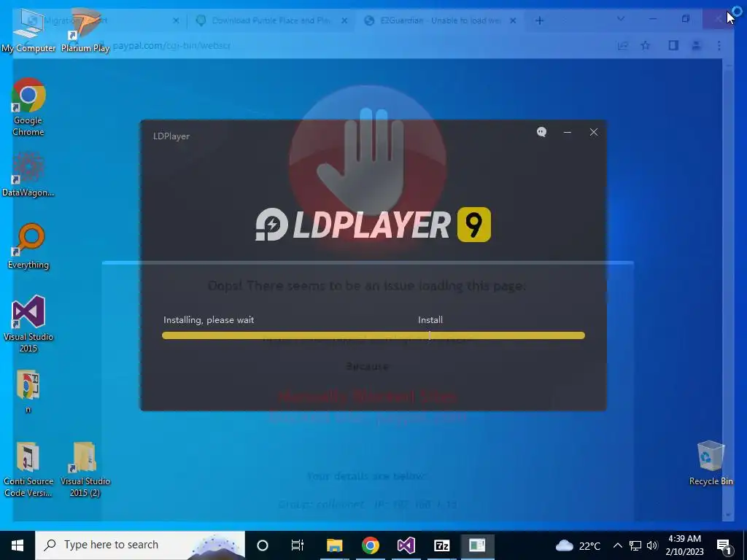747x560 pixels.
Task: Launch Google Chrome from the desktop
Action: coord(28,107)
